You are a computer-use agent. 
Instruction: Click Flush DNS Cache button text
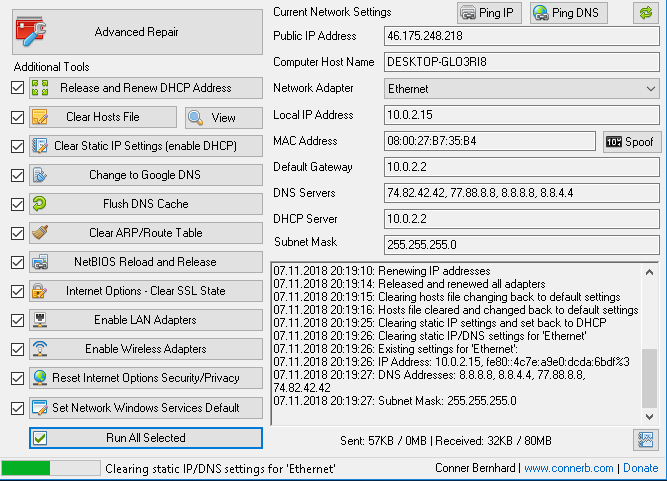tap(145, 204)
